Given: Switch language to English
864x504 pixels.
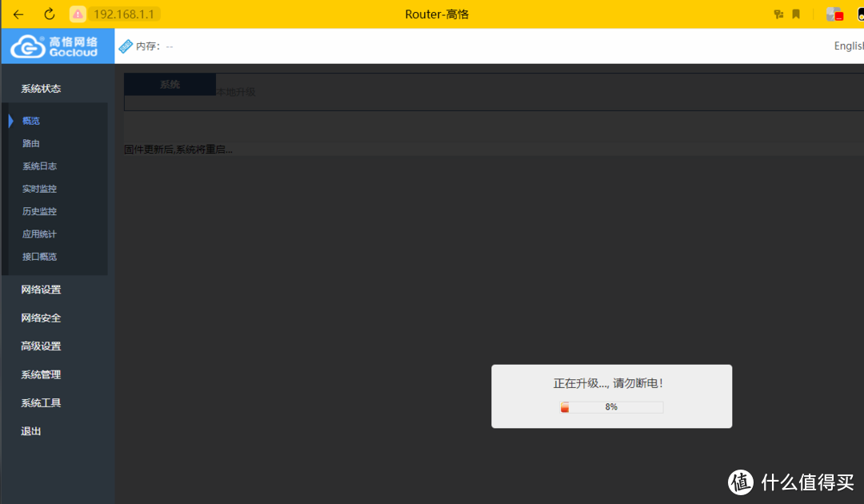Looking at the screenshot, I should click(848, 46).
